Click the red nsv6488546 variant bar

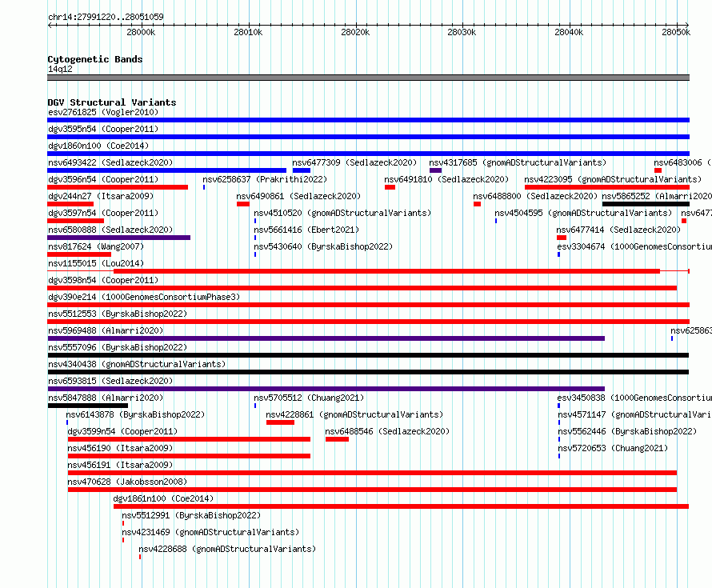(x=337, y=439)
